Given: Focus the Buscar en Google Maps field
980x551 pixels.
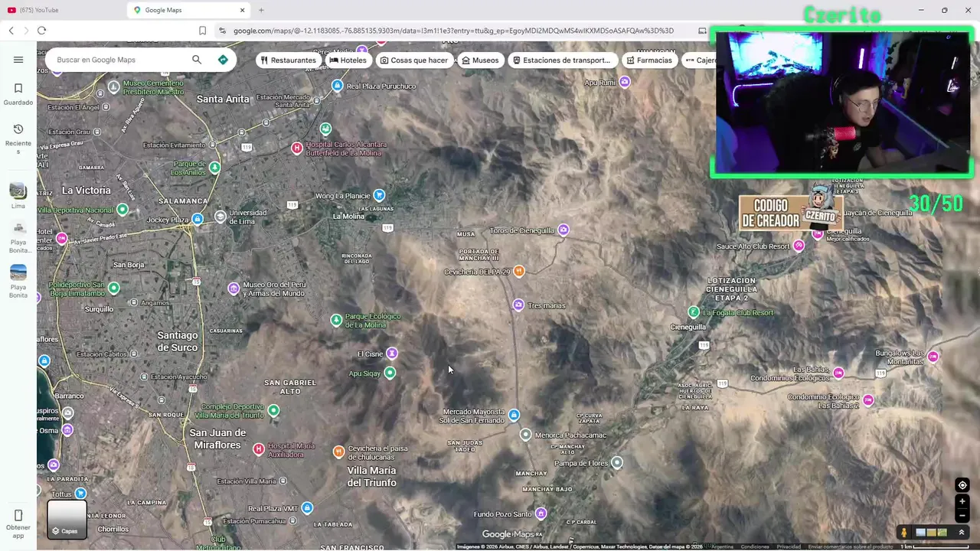Looking at the screenshot, I should [x=119, y=60].
